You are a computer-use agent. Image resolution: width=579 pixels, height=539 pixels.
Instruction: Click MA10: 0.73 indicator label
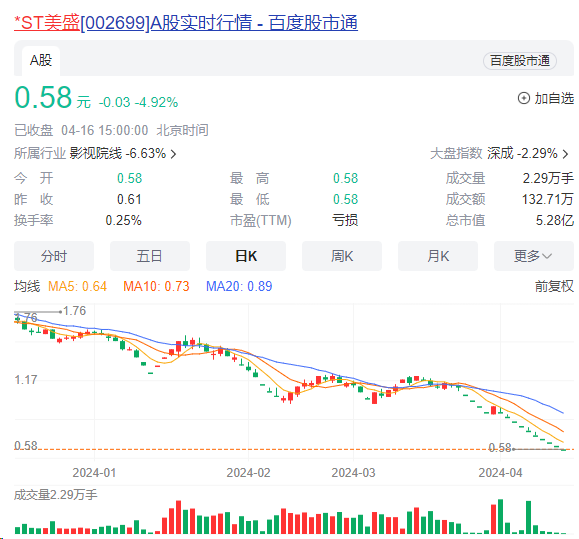pyautogui.click(x=156, y=286)
